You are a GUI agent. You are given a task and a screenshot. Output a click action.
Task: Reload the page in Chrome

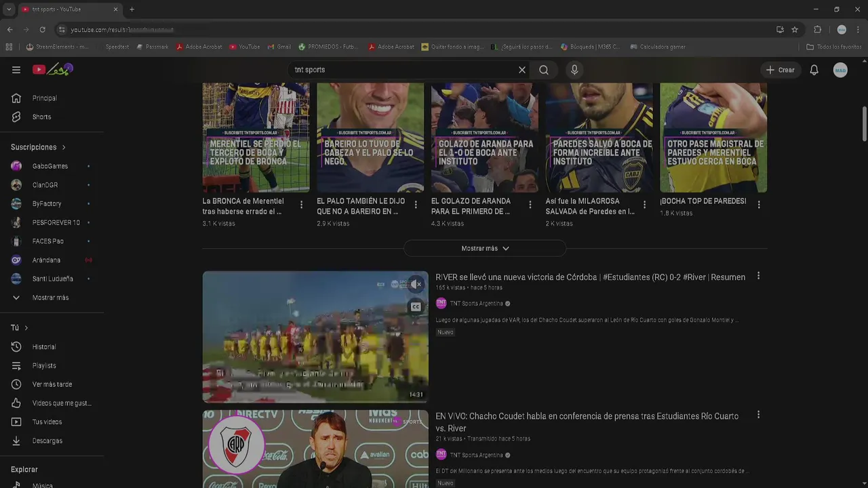(42, 30)
